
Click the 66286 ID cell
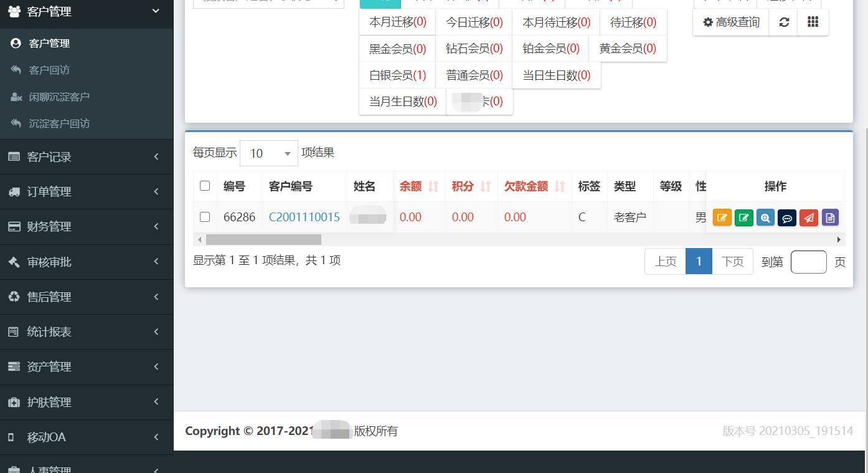(x=239, y=217)
